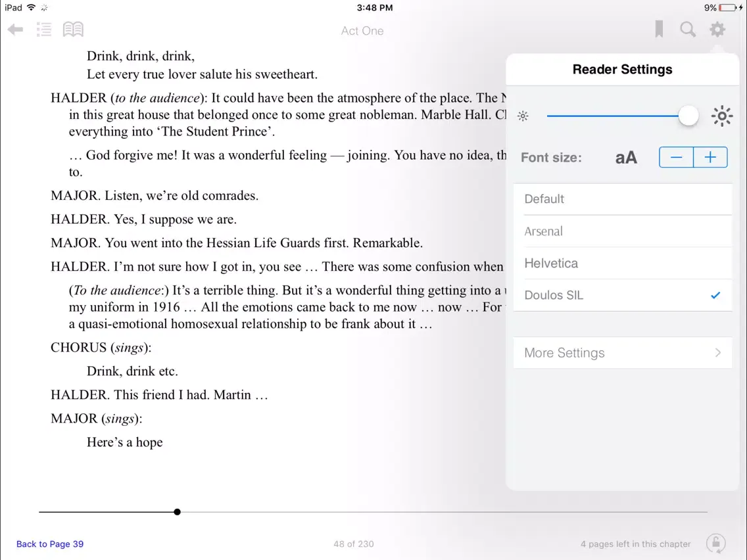Tap the 'aA' font size sample
This screenshot has width=747, height=560.
tap(626, 158)
